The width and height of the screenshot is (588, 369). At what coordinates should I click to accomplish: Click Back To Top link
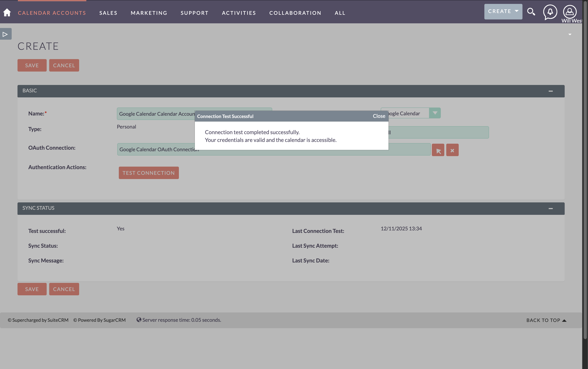point(546,320)
